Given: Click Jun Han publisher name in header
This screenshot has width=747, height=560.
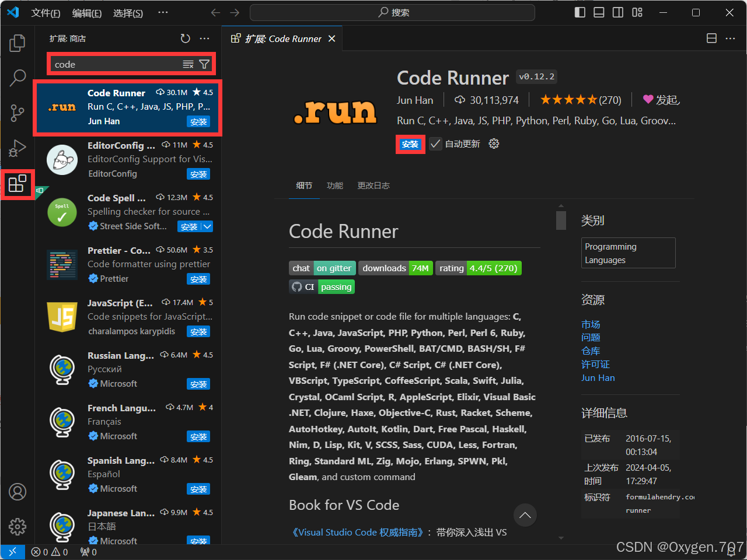Looking at the screenshot, I should [415, 100].
